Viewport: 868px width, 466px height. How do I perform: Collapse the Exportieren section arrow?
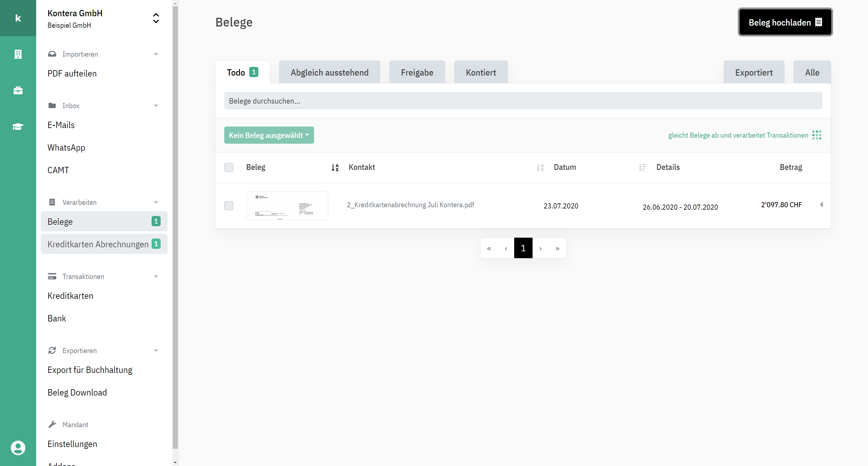[156, 350]
